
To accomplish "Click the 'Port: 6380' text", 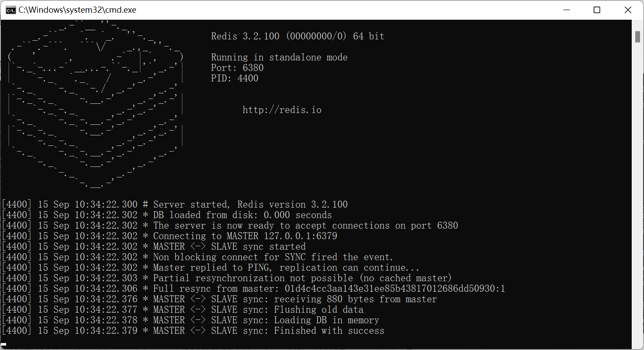I will point(237,68).
